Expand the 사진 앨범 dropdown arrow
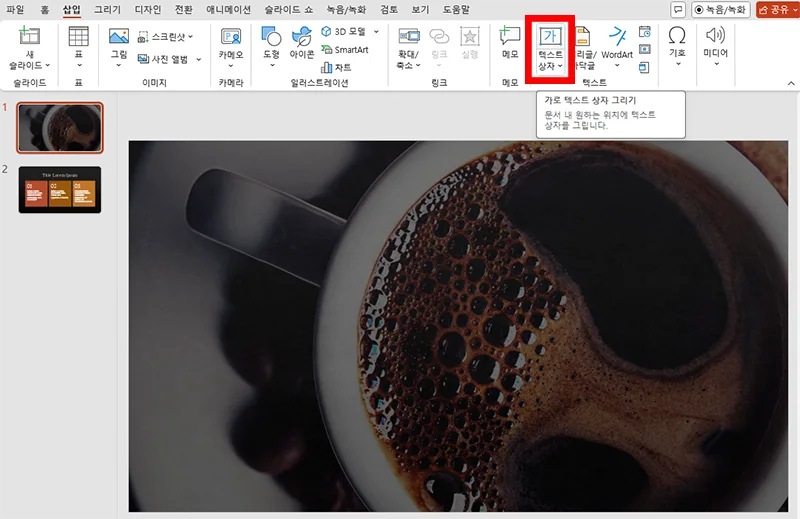 pos(198,60)
